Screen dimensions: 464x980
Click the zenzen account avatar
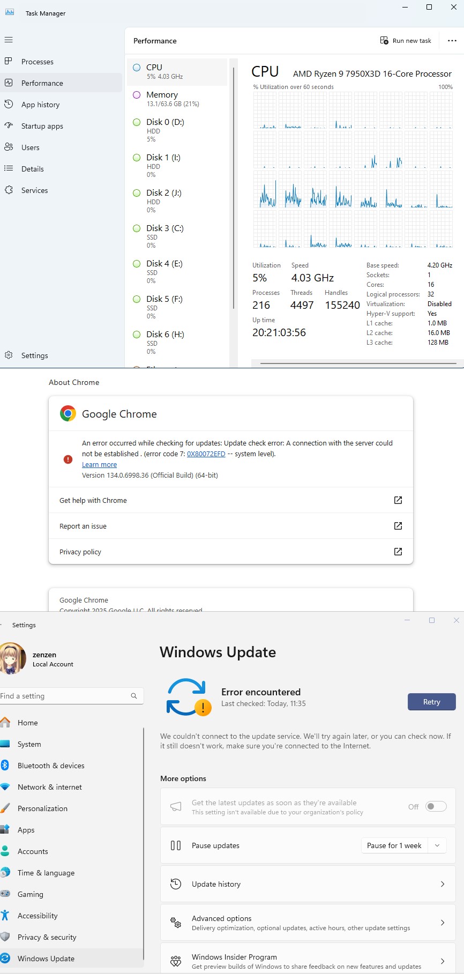(x=12, y=658)
